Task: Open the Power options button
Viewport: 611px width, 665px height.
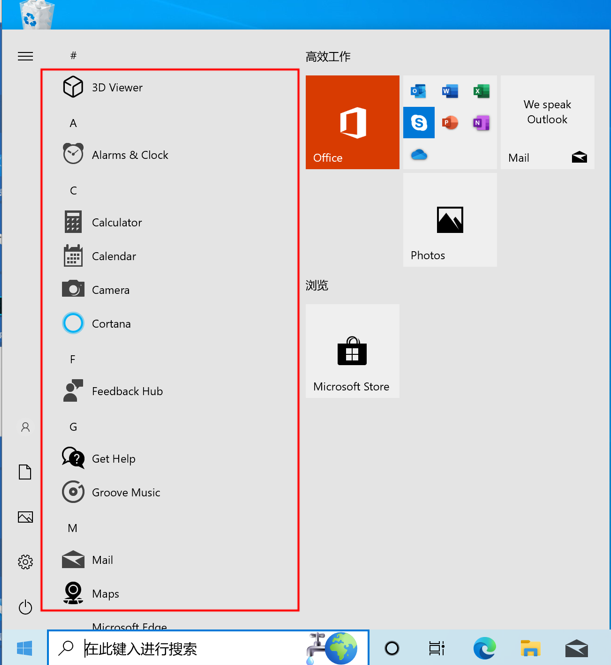Action: 25,607
